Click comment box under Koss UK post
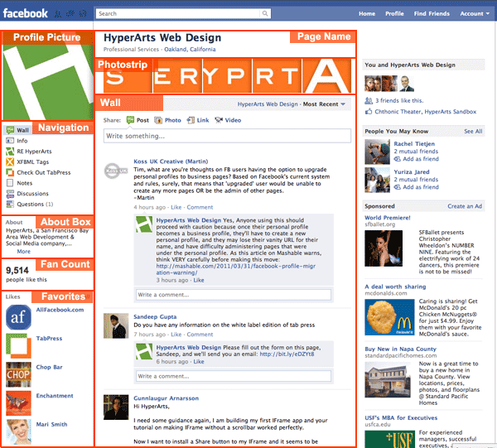Image resolution: width=497 pixels, height=448 pixels. coord(234,295)
